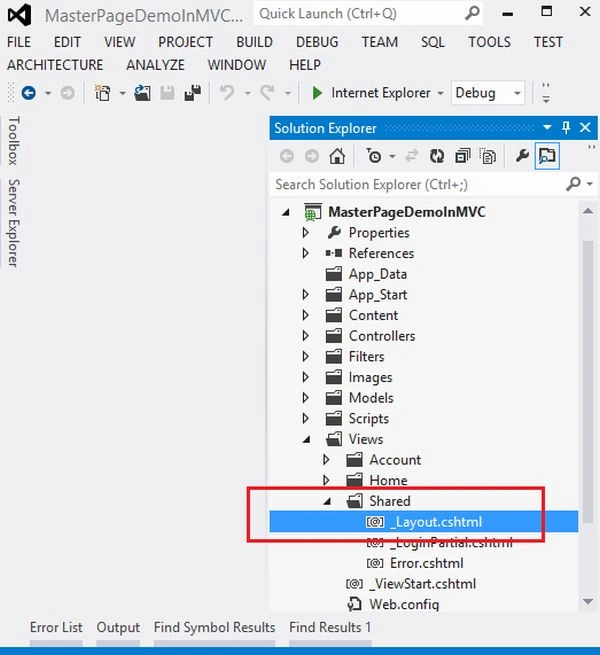Screen dimensions: 600x655
Task: Click Solution Explorer scrollbar down arrow
Action: tap(588, 602)
